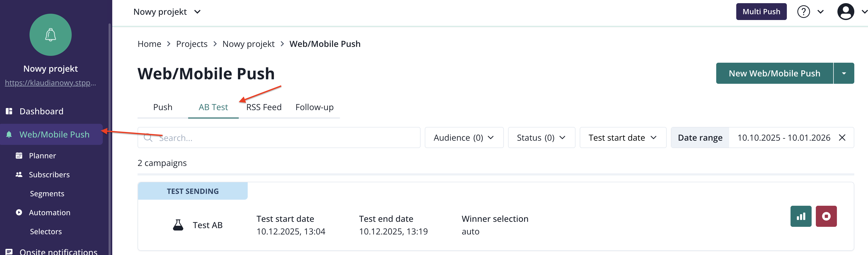Viewport: 868px width, 255px height.
Task: Open Automation section in sidebar
Action: (x=49, y=213)
